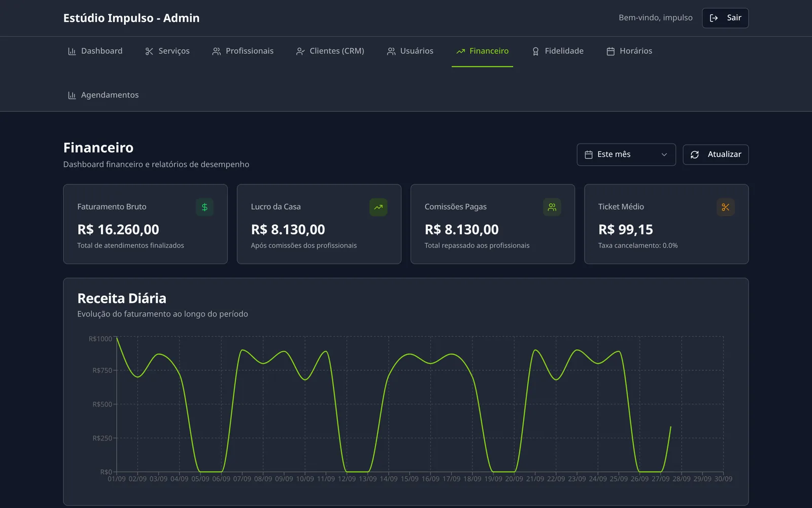Click the users icon next to Usuários
This screenshot has height=508, width=812.
391,51
